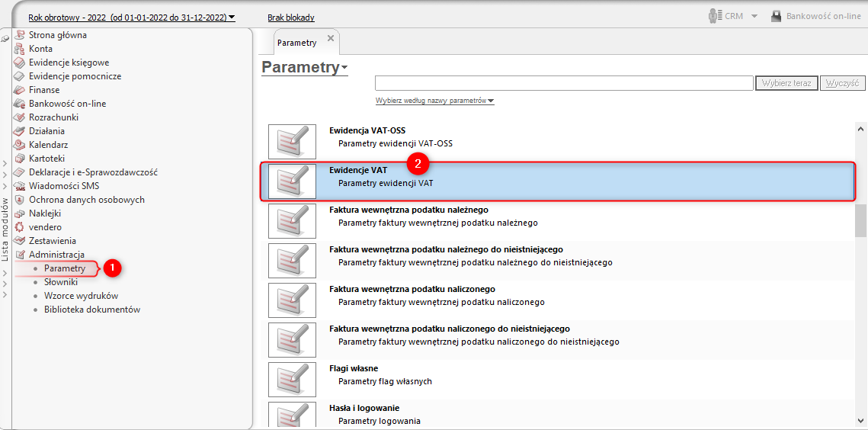Click the Kalendarz module icon

pos(20,145)
